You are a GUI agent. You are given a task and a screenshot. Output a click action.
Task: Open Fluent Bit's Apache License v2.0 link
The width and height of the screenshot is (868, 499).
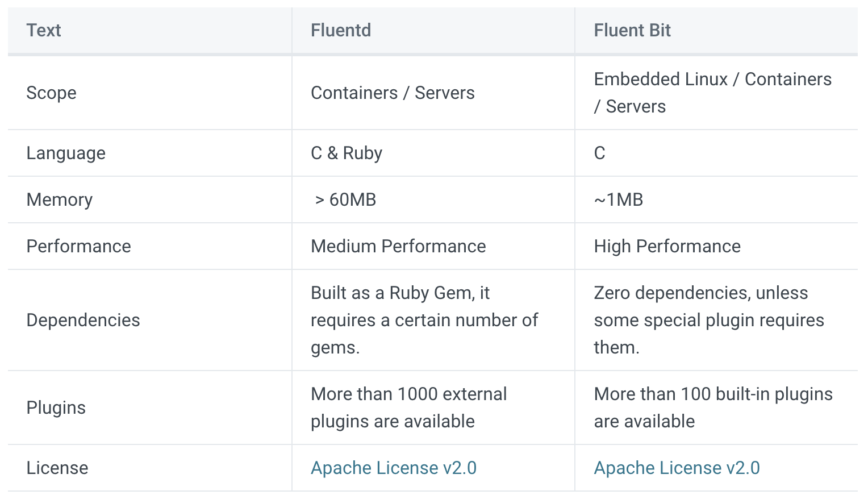click(677, 468)
